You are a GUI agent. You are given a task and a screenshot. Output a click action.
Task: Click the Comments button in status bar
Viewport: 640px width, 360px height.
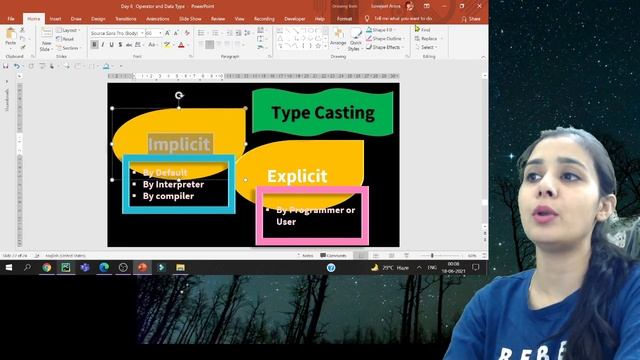333,256
